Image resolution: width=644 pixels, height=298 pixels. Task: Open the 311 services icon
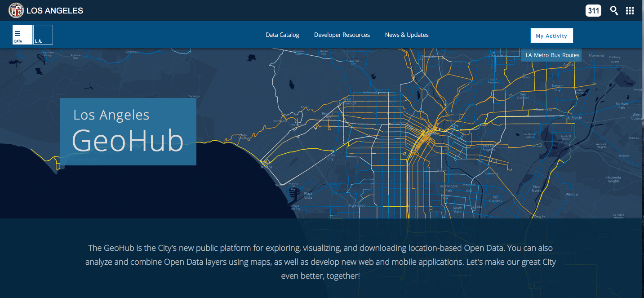[x=593, y=10]
